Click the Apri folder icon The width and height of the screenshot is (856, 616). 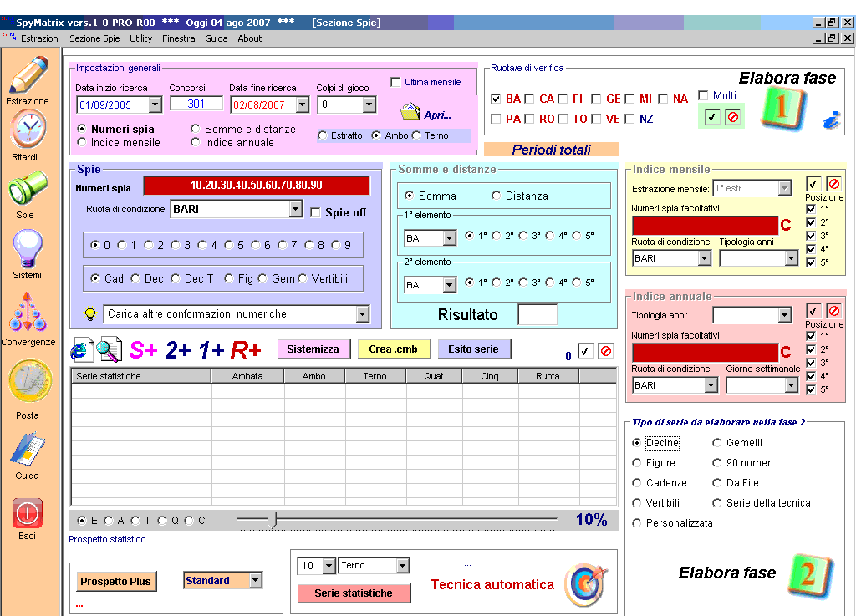tap(410, 112)
